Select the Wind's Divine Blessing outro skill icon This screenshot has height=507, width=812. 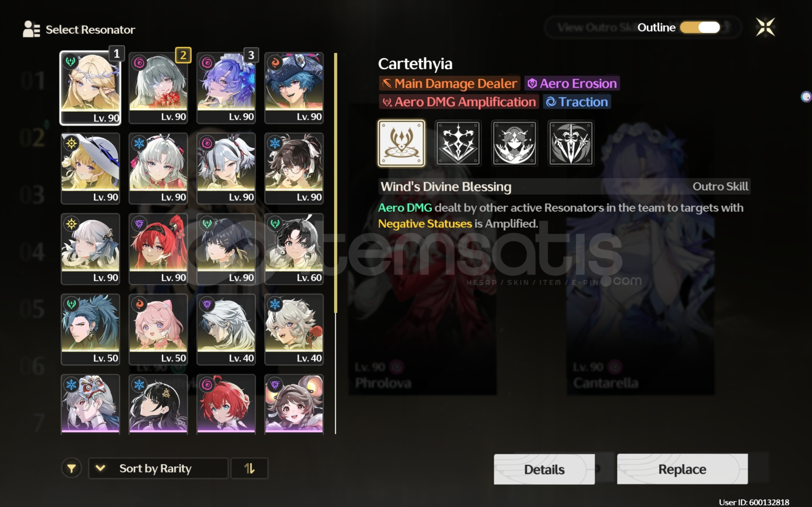(x=401, y=143)
